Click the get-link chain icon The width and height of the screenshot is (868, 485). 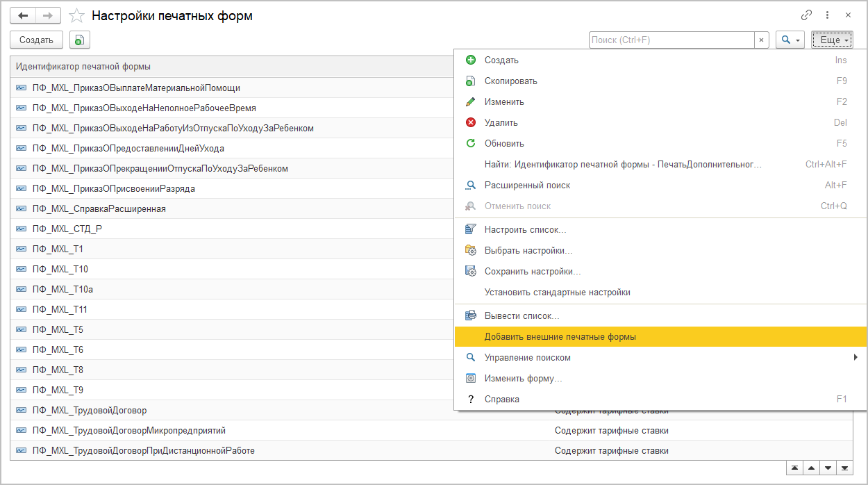(x=806, y=15)
